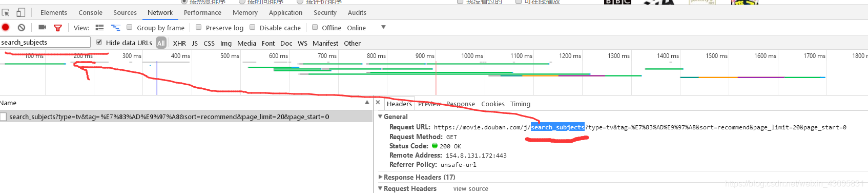Filter requests by JS type

coord(195,43)
